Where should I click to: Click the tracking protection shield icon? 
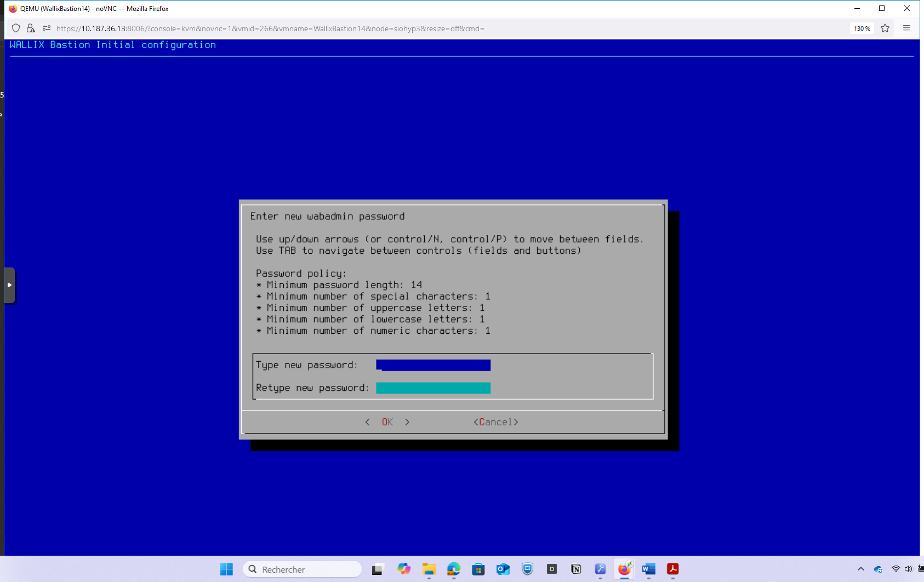click(x=16, y=28)
